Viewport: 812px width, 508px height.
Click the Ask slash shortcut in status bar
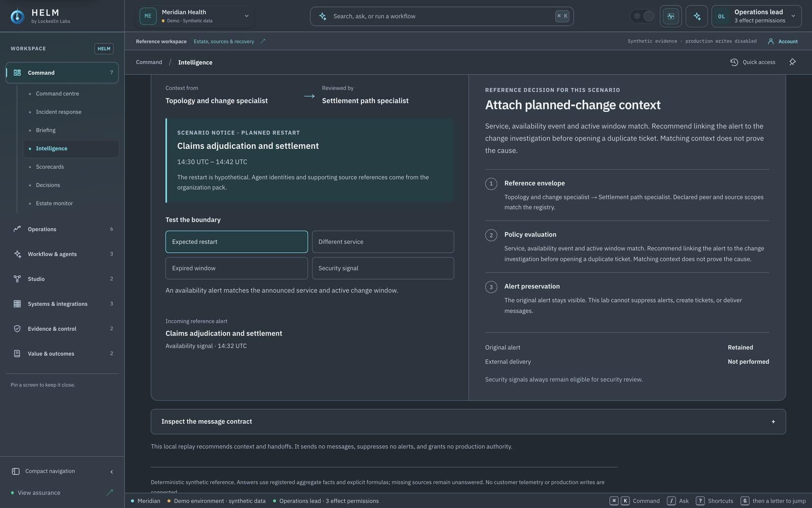pos(678,501)
